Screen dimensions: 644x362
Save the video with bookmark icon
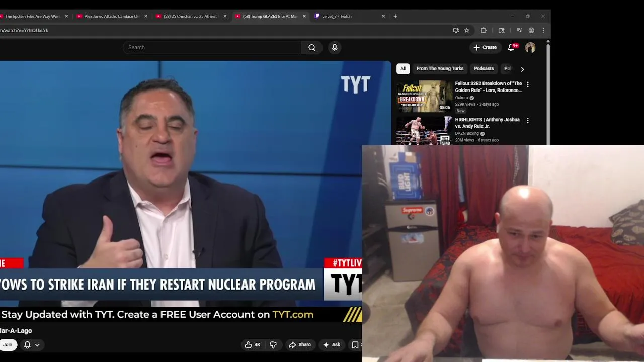click(x=355, y=345)
